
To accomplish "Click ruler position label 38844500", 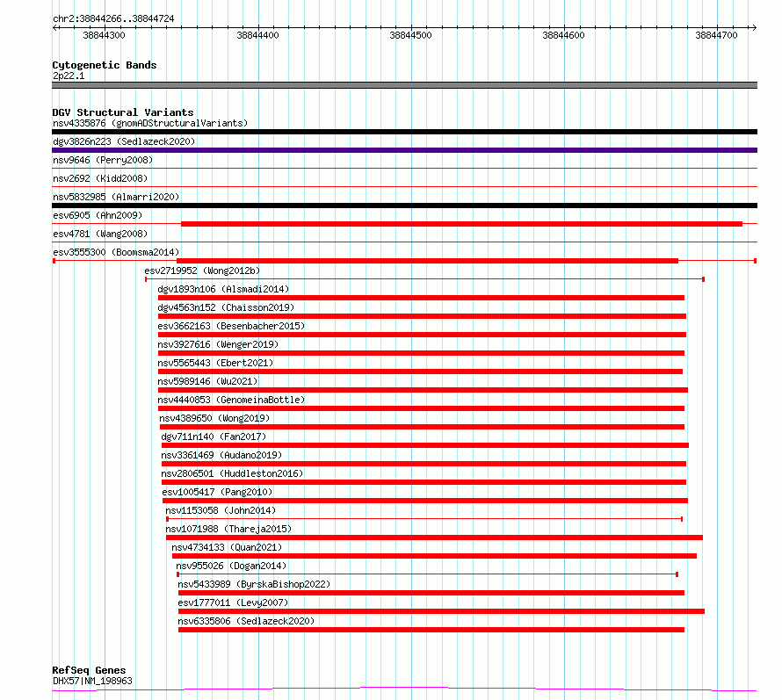I will click(410, 35).
